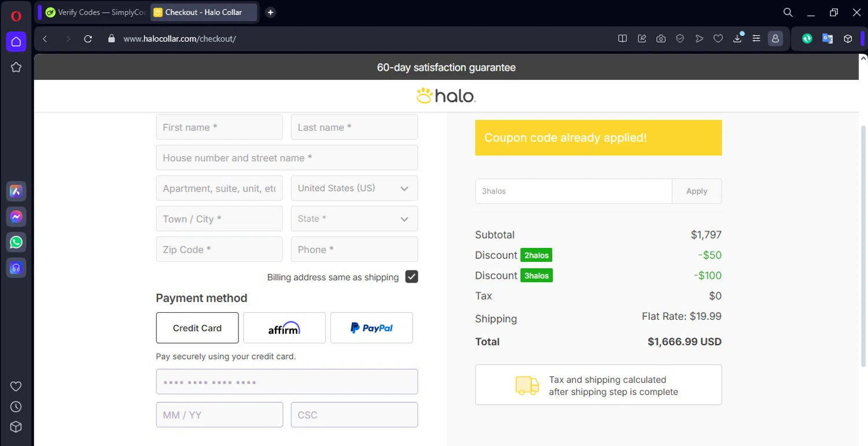The width and height of the screenshot is (868, 446).
Task: Open extensions cube icon in sidebar bottom
Action: click(x=16, y=427)
